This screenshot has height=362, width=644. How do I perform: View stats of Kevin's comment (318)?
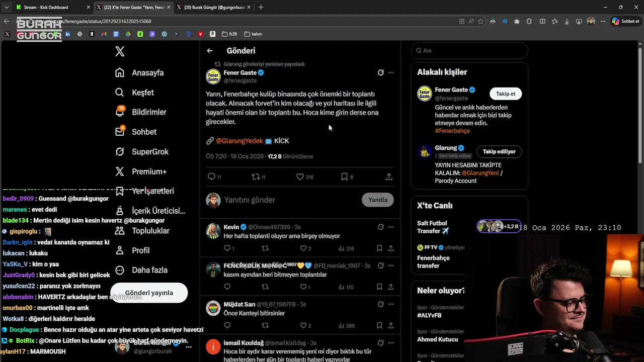coord(346,248)
